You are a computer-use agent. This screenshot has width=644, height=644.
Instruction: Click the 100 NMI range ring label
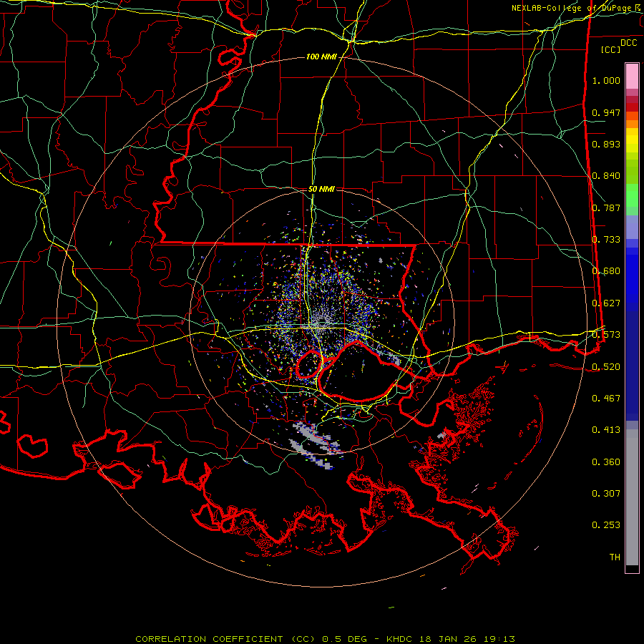pyautogui.click(x=321, y=57)
